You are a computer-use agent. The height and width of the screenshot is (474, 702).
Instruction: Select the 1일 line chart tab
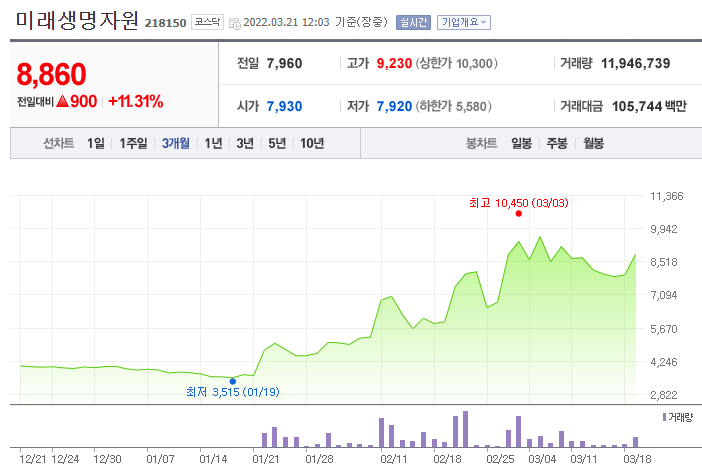95,143
